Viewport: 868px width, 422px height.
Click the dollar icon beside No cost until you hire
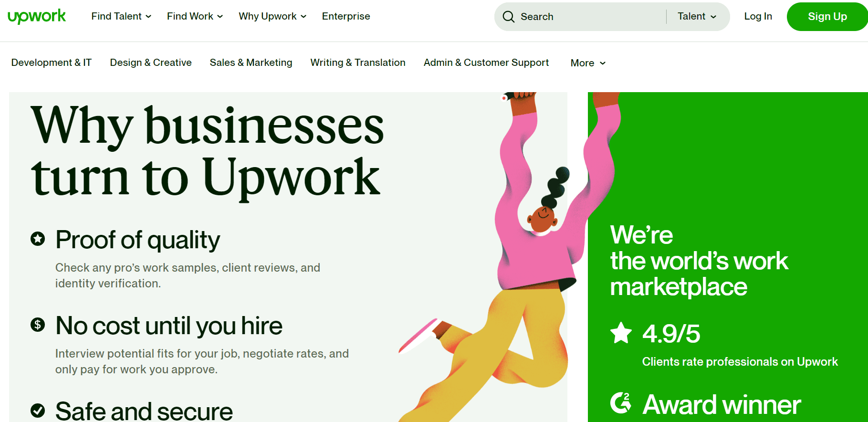point(38,325)
